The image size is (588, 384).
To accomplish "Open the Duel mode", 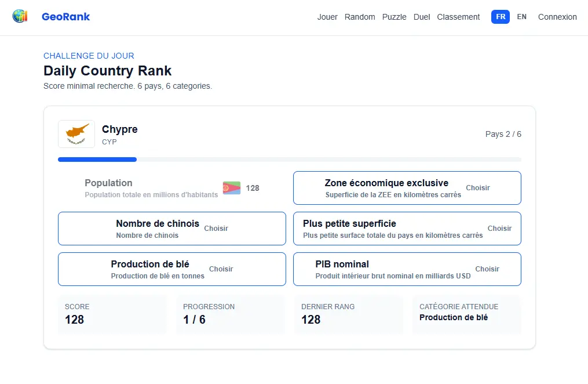I will (422, 17).
